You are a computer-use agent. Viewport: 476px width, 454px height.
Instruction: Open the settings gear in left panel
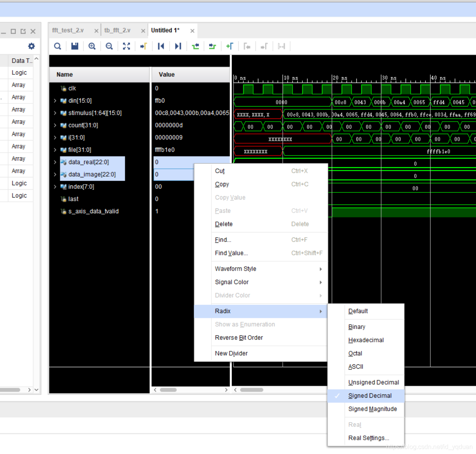[x=31, y=46]
